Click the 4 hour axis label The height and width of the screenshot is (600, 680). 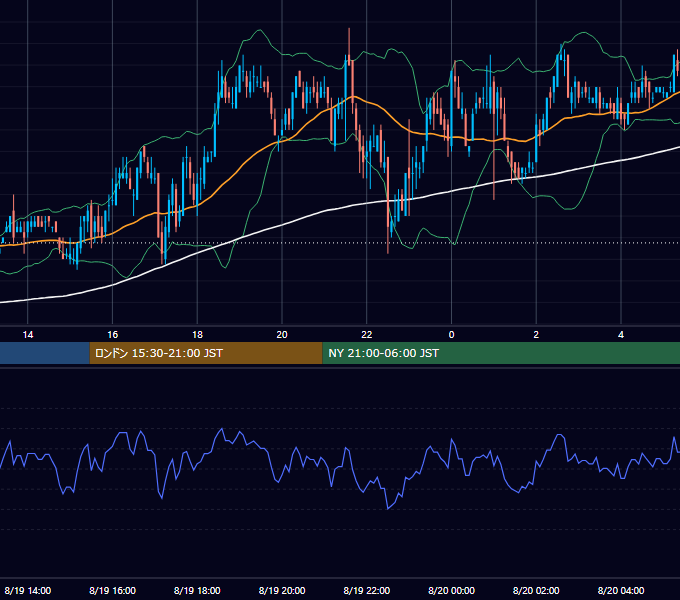621,335
